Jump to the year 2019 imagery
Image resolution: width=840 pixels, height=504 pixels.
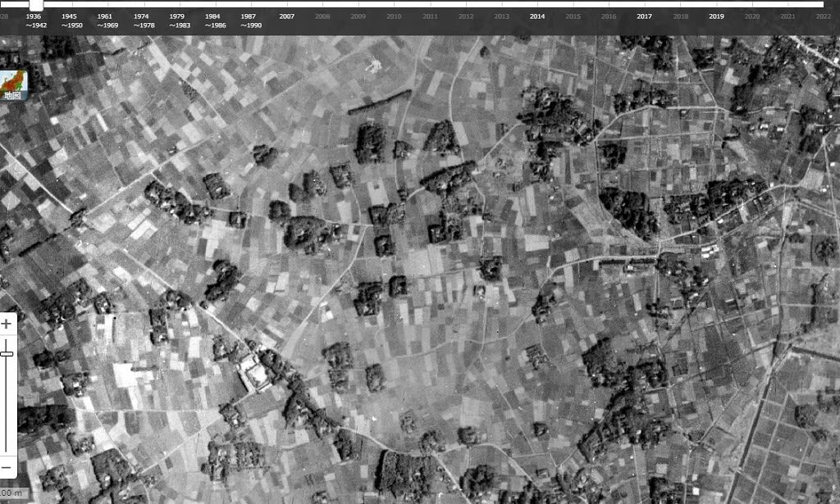point(716,16)
